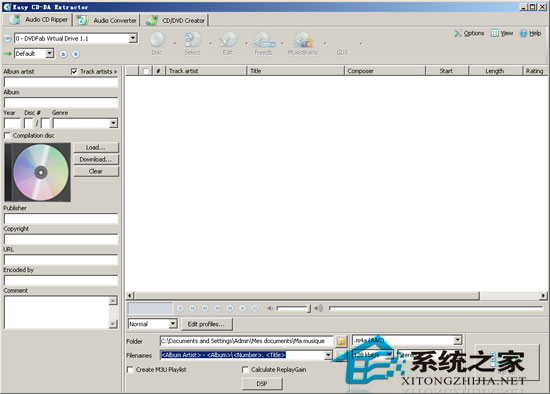This screenshot has width=550, height=394.
Task: Expand the MusicBrainz button's dropdown arrow
Action: [x=325, y=44]
